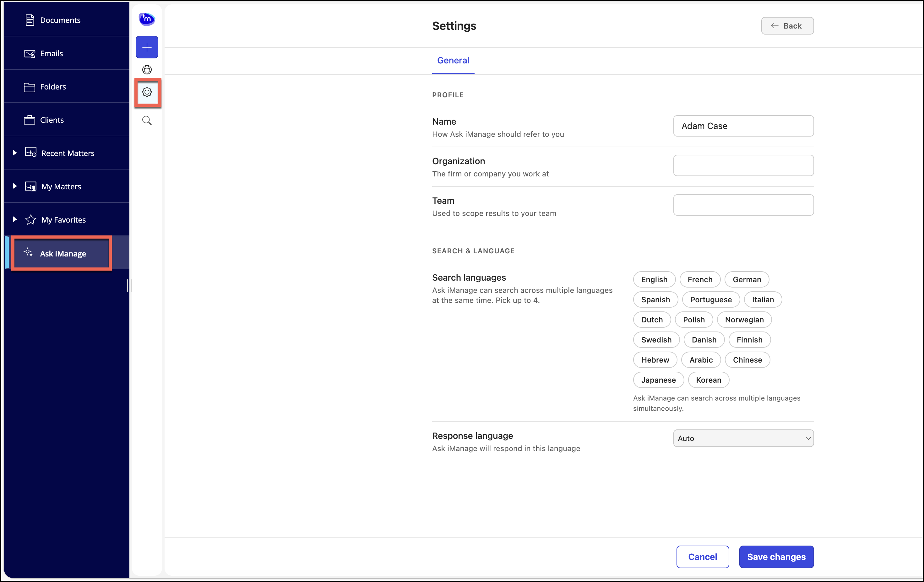Click 'Used to scope results to your team'

pyautogui.click(x=494, y=213)
